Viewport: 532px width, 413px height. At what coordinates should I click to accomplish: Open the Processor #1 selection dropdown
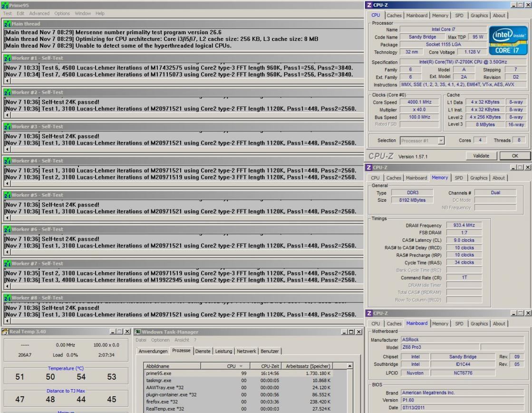pyautogui.click(x=441, y=141)
